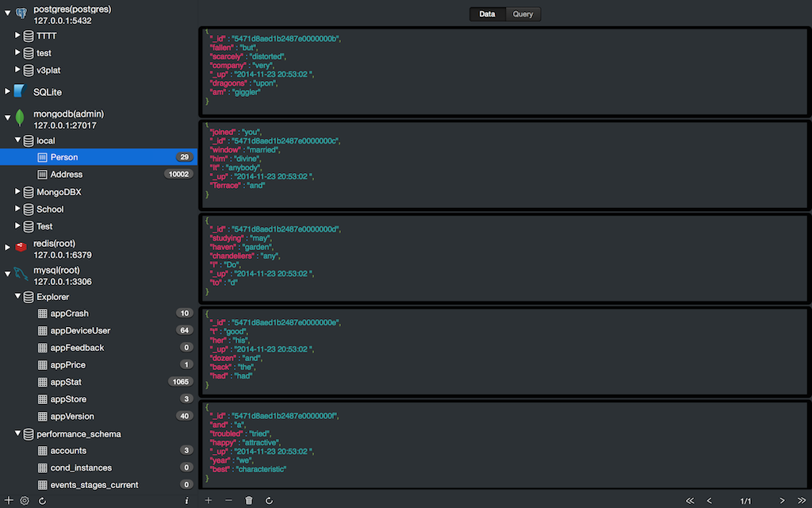812x508 pixels.
Task: Go to the first page using double-left arrows
Action: point(690,501)
